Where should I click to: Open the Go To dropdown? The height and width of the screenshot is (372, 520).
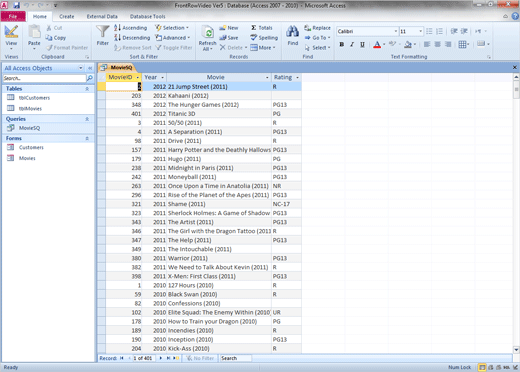317,38
